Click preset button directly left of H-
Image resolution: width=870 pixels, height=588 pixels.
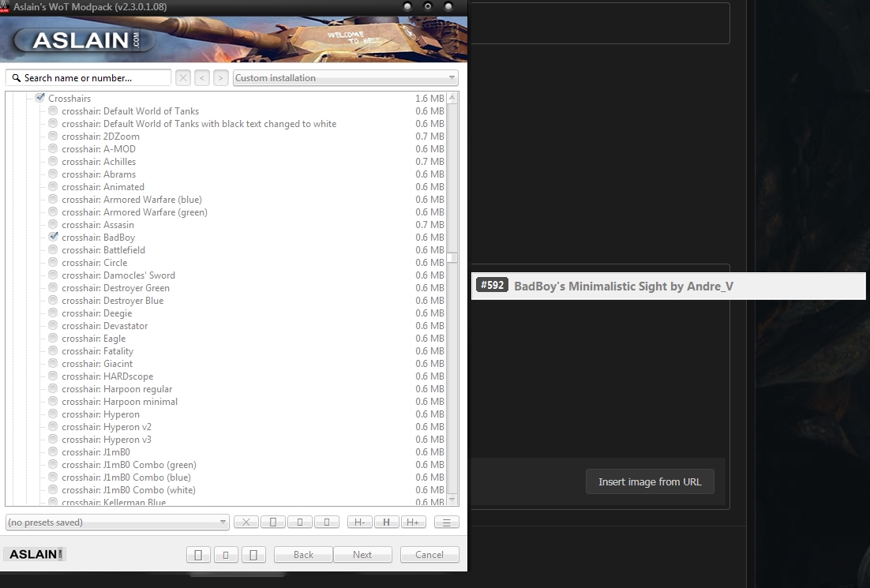327,522
